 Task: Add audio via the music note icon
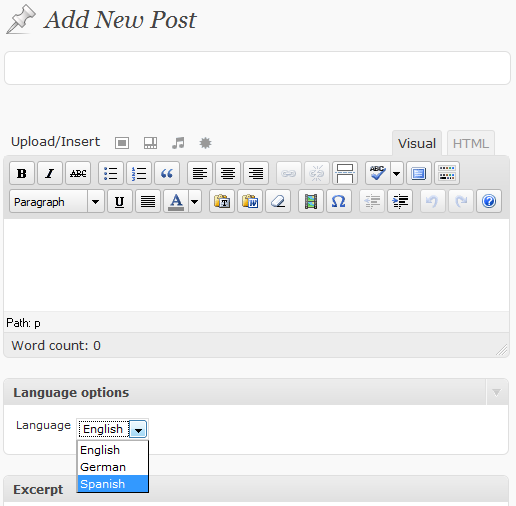click(178, 143)
